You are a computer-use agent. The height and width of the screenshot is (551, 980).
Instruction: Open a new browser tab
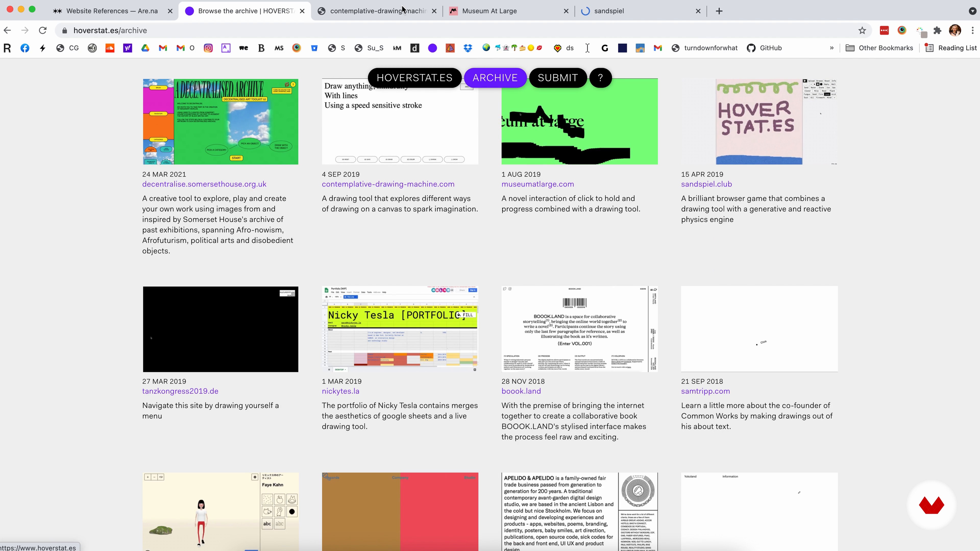(719, 11)
